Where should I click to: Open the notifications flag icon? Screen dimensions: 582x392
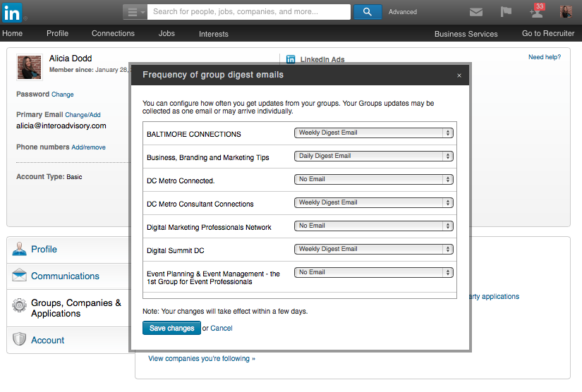pyautogui.click(x=506, y=12)
